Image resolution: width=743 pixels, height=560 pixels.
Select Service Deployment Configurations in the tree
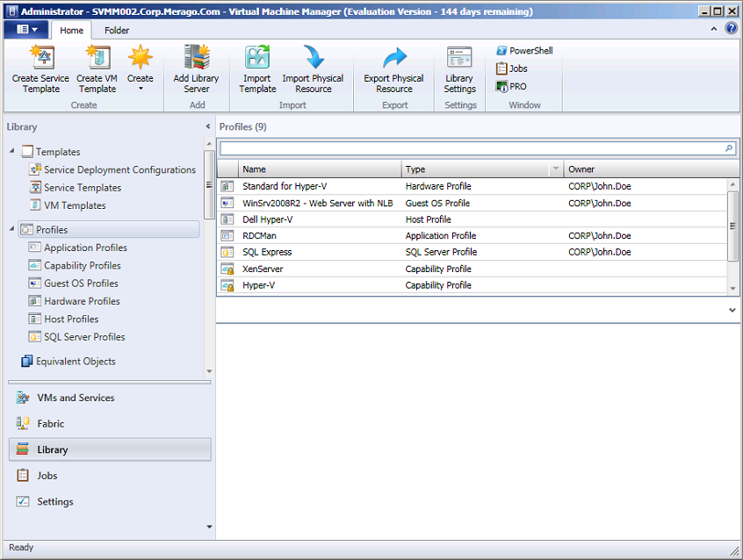(112, 169)
